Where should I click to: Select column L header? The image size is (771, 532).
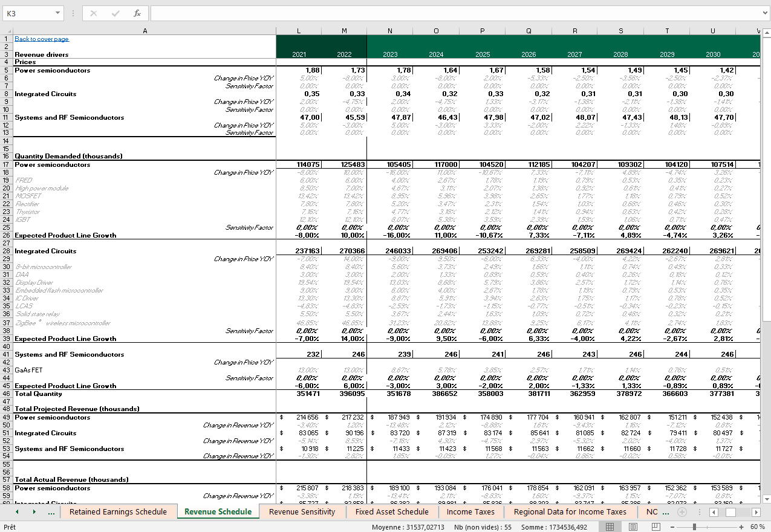[x=299, y=31]
